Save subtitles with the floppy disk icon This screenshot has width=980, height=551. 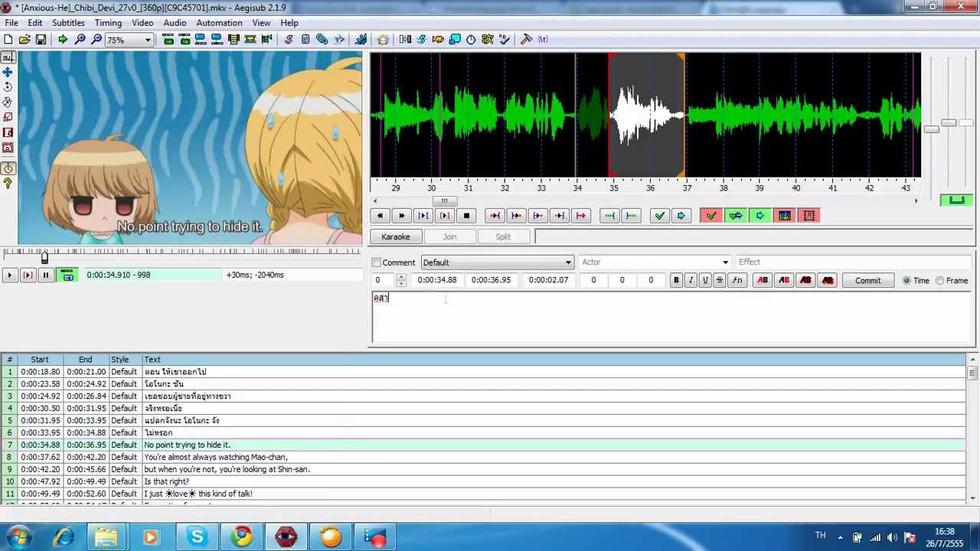point(41,39)
